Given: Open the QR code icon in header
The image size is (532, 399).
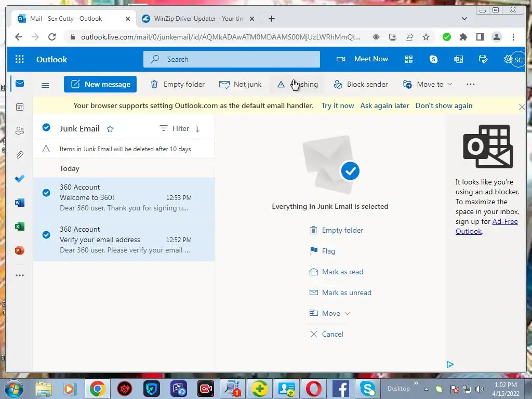Looking at the screenshot, I should (x=408, y=59).
